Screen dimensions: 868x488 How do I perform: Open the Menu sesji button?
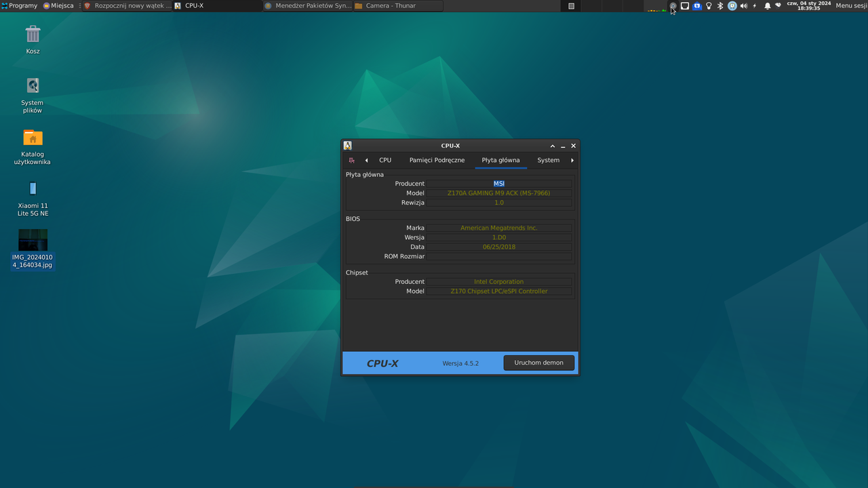[851, 5]
